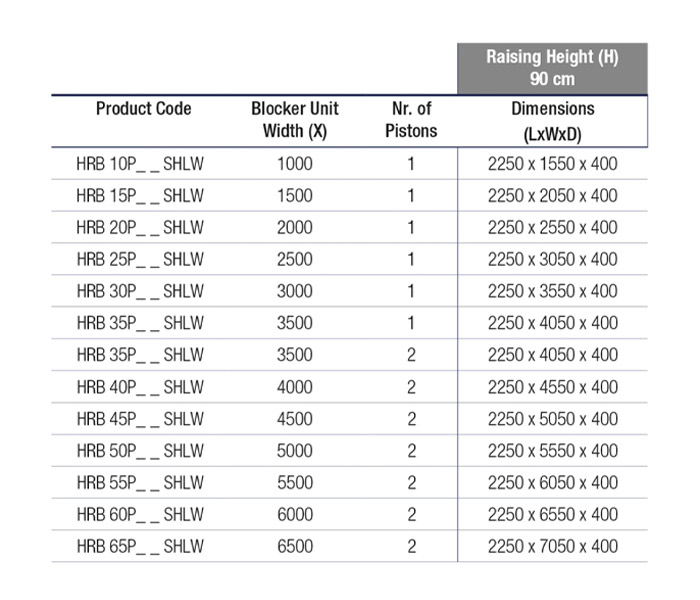
Task: Select the 2250 x 7050 x 400 cell
Action: click(552, 547)
